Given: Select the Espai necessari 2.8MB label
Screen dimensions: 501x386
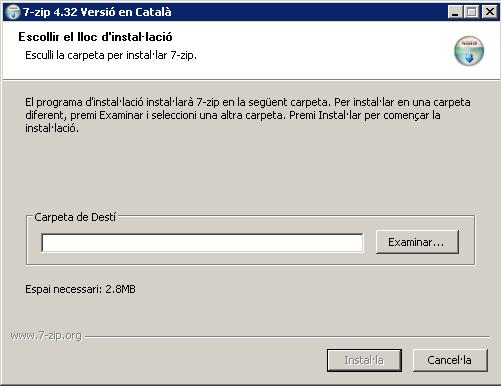Looking at the screenshot, I should (x=80, y=289).
